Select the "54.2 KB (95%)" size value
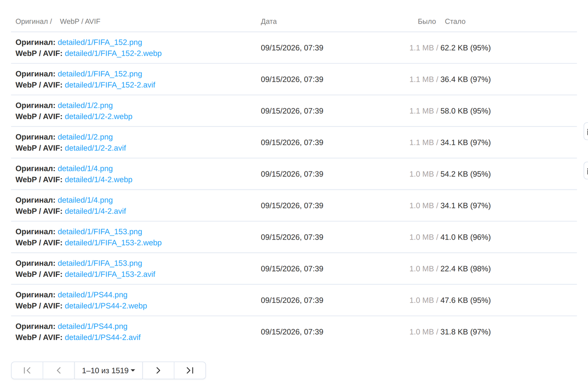The image size is (588, 392). pyautogui.click(x=465, y=174)
